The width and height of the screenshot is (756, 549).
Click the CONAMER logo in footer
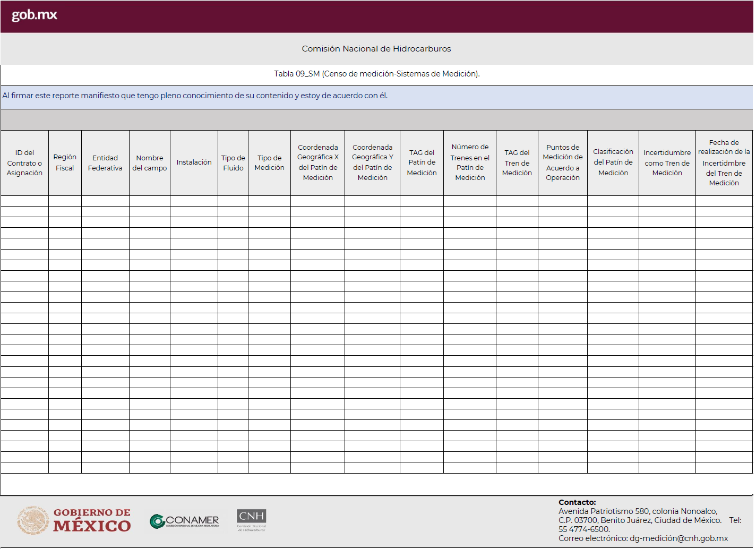pos(184,521)
